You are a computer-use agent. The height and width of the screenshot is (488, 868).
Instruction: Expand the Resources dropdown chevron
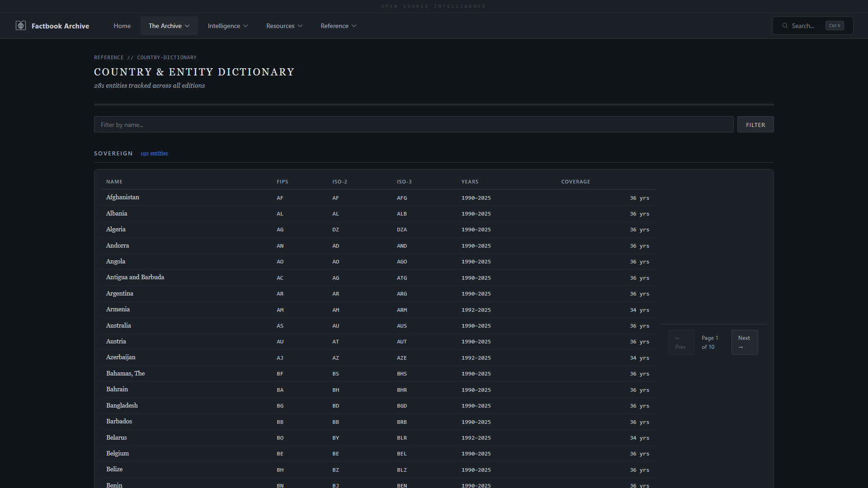click(300, 26)
